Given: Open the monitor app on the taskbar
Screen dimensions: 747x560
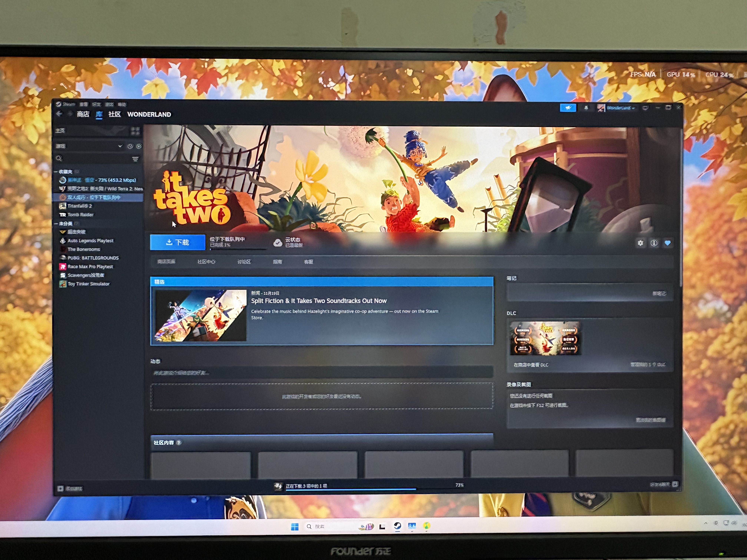Looking at the screenshot, I should point(412,526).
